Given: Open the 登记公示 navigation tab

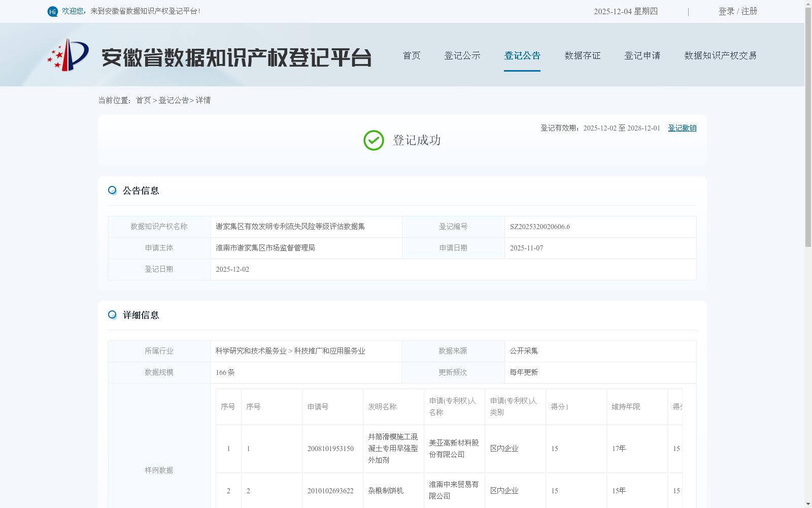Looking at the screenshot, I should tap(462, 55).
